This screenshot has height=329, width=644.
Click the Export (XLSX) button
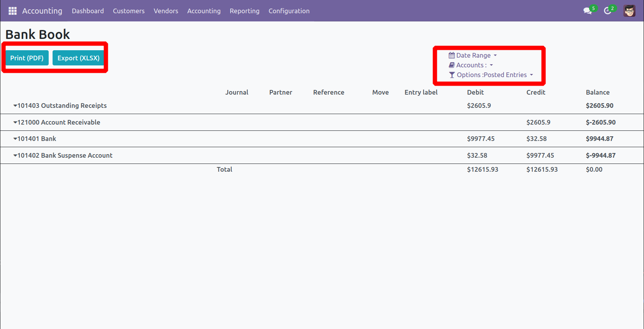pyautogui.click(x=78, y=58)
